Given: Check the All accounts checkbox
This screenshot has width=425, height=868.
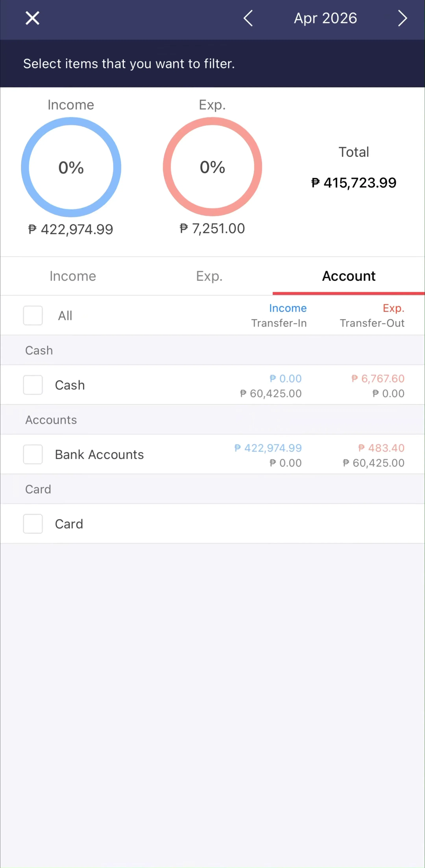Looking at the screenshot, I should 33,315.
